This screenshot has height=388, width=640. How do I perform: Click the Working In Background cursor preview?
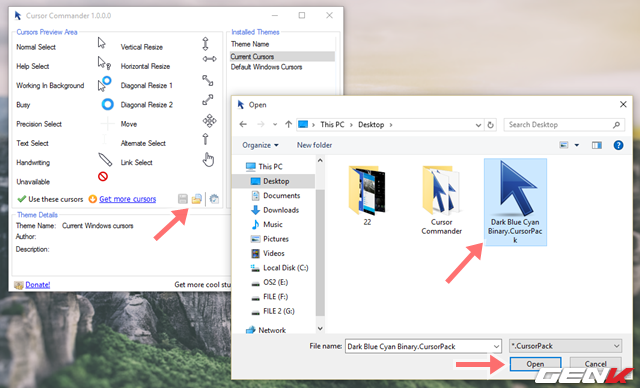[104, 83]
